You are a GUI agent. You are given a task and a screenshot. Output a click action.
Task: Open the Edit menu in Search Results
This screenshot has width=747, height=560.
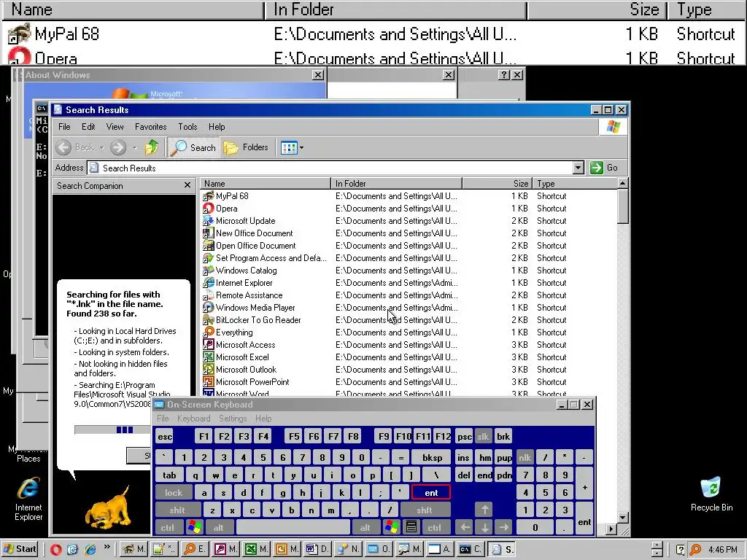pyautogui.click(x=88, y=127)
